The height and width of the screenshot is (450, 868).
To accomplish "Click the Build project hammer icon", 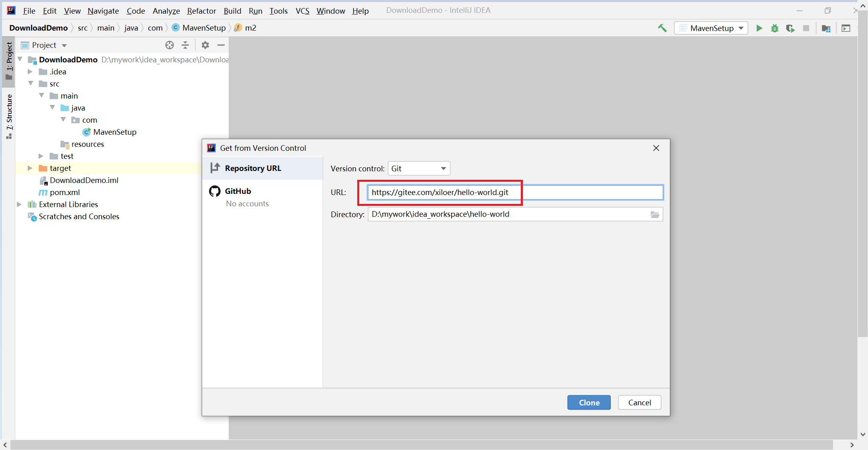I will click(x=662, y=28).
